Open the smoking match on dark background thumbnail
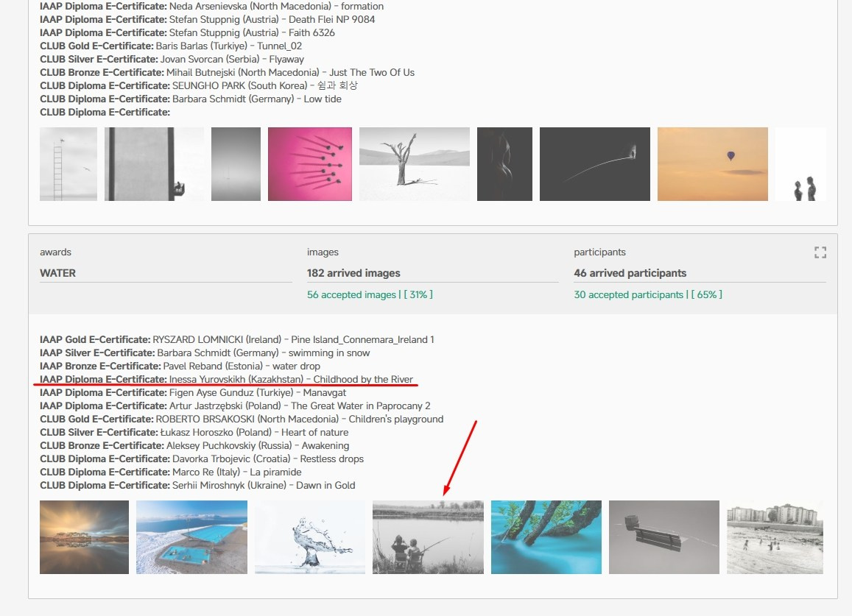Image resolution: width=852 pixels, height=616 pixels. (594, 164)
